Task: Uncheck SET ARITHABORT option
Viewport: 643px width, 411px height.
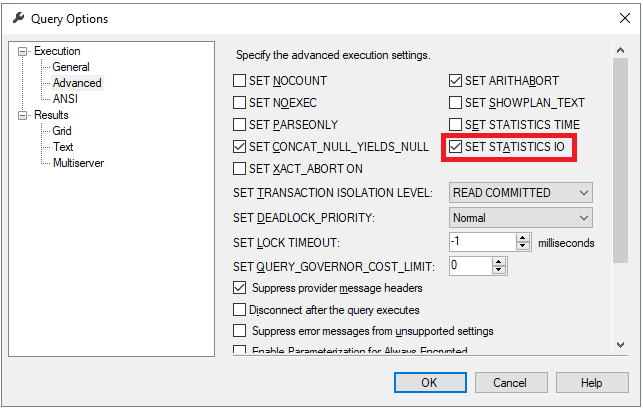Action: pos(457,80)
